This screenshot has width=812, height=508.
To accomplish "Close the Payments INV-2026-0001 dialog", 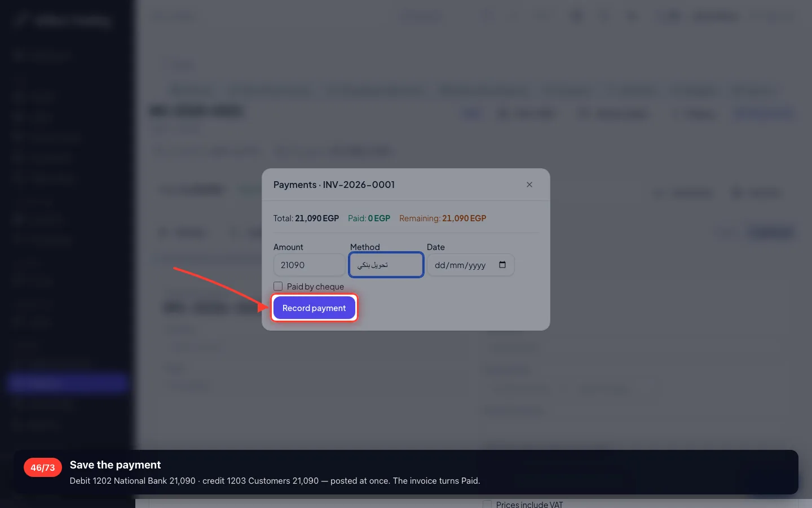I will click(x=529, y=185).
